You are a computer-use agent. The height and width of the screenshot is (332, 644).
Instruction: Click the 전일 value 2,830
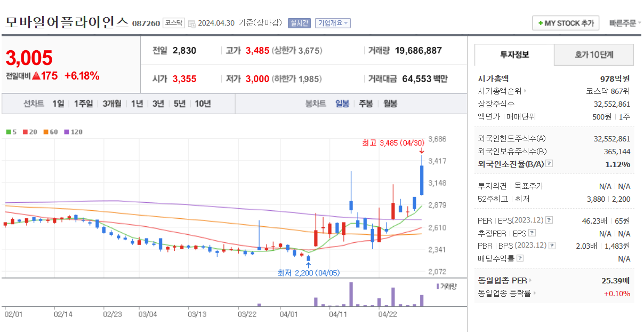click(x=184, y=51)
